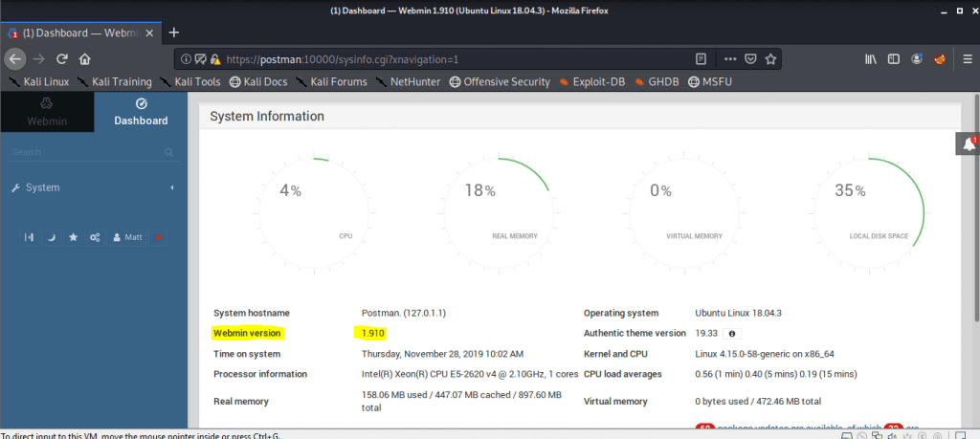This screenshot has width=980, height=439.
Task: Click the Real Memory gauge
Action: [x=499, y=211]
